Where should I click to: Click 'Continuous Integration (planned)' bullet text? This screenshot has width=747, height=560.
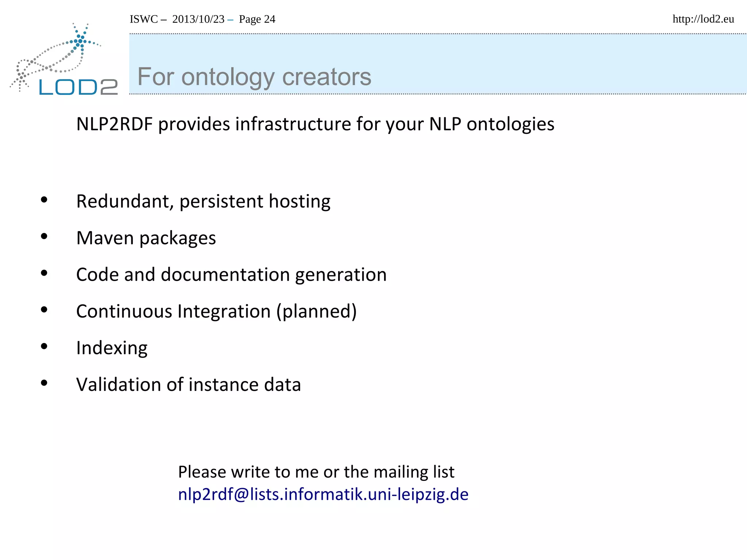[216, 311]
